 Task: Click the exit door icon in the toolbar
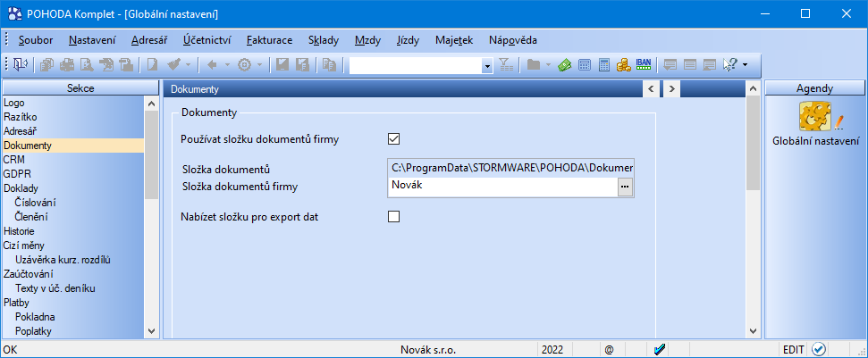coord(21,65)
